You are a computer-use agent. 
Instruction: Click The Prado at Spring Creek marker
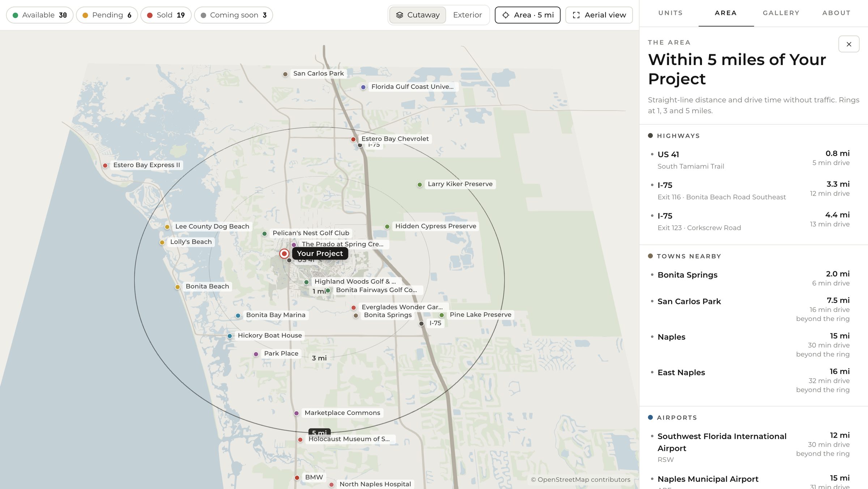click(x=294, y=245)
